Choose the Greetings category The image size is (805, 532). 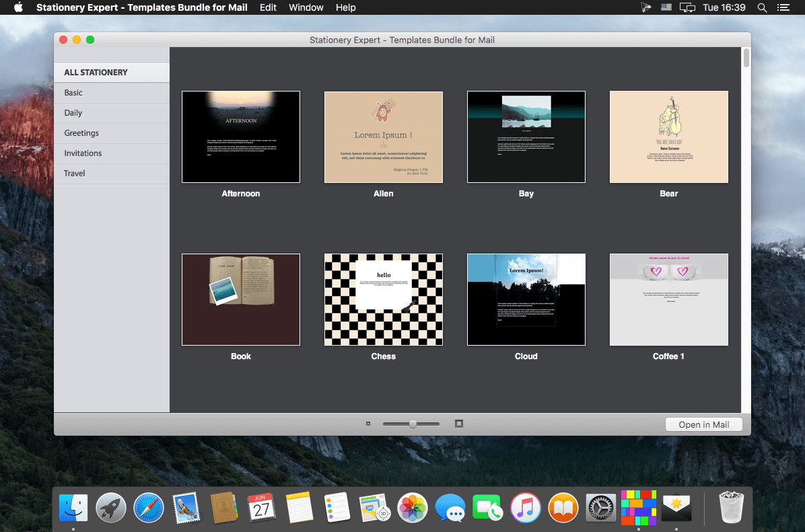point(112,133)
